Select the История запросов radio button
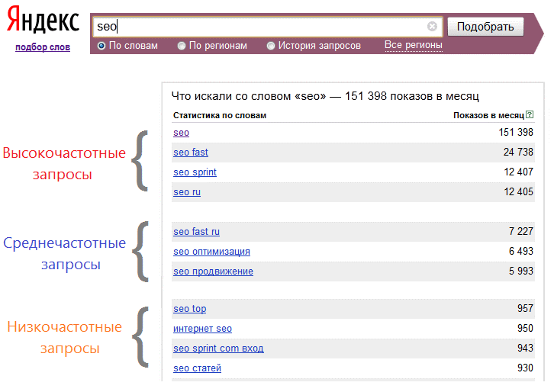This screenshot has height=392, width=554. pos(271,46)
